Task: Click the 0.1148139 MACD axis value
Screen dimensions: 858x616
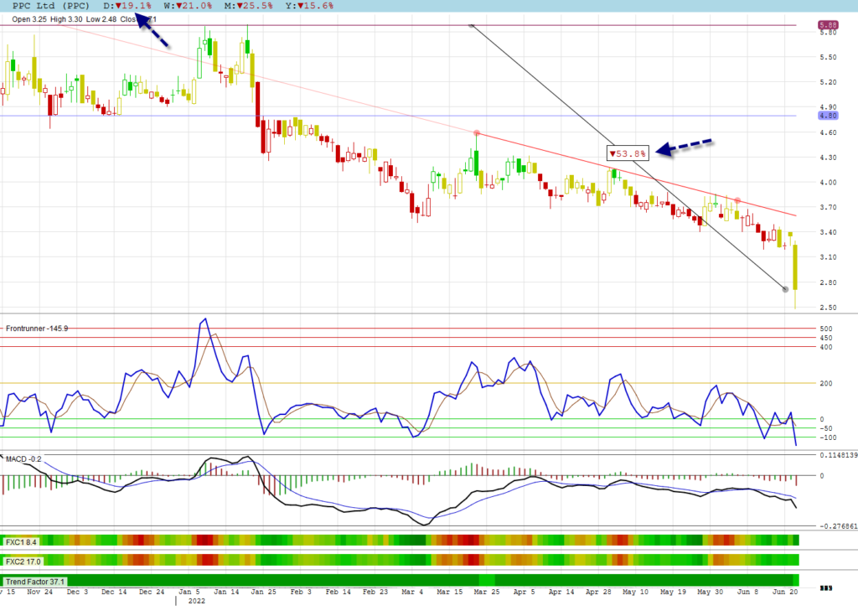Action: click(838, 455)
